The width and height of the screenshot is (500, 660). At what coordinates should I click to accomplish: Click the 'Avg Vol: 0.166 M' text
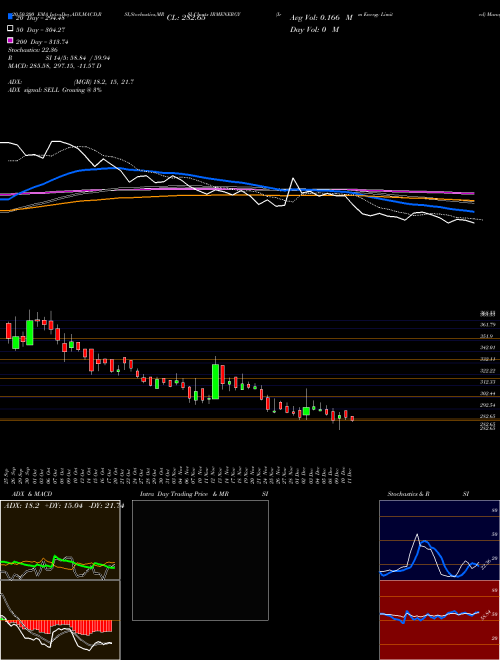click(x=321, y=18)
